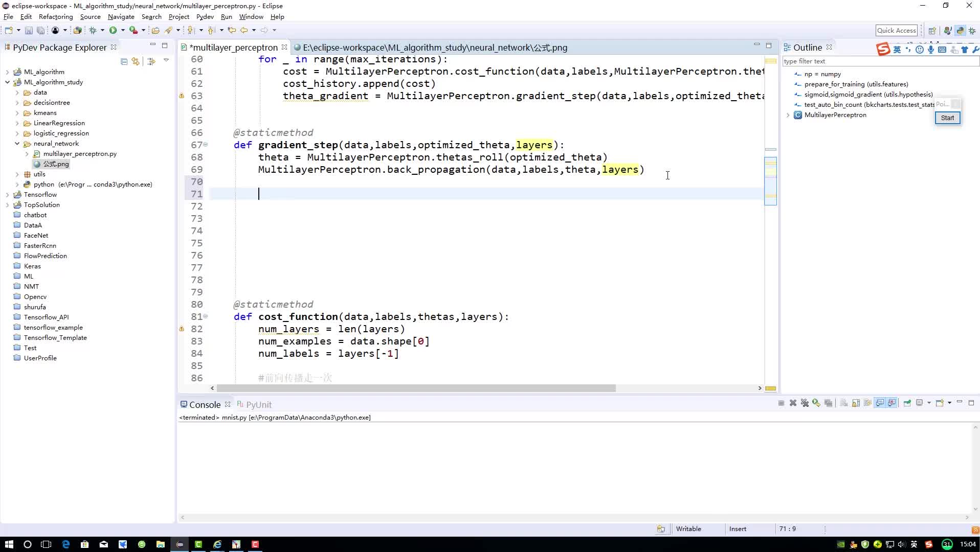
Task: Click the warning marker at line 63
Action: point(182,96)
